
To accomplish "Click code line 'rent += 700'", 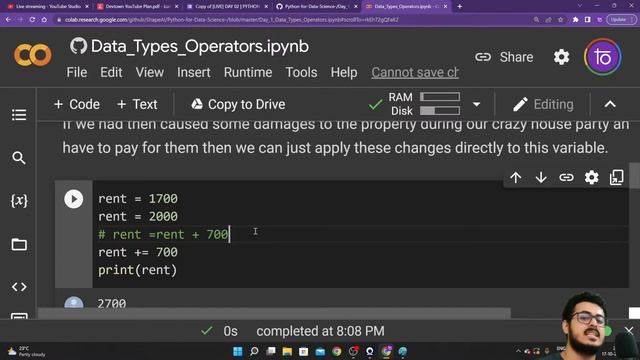I will coord(138,252).
